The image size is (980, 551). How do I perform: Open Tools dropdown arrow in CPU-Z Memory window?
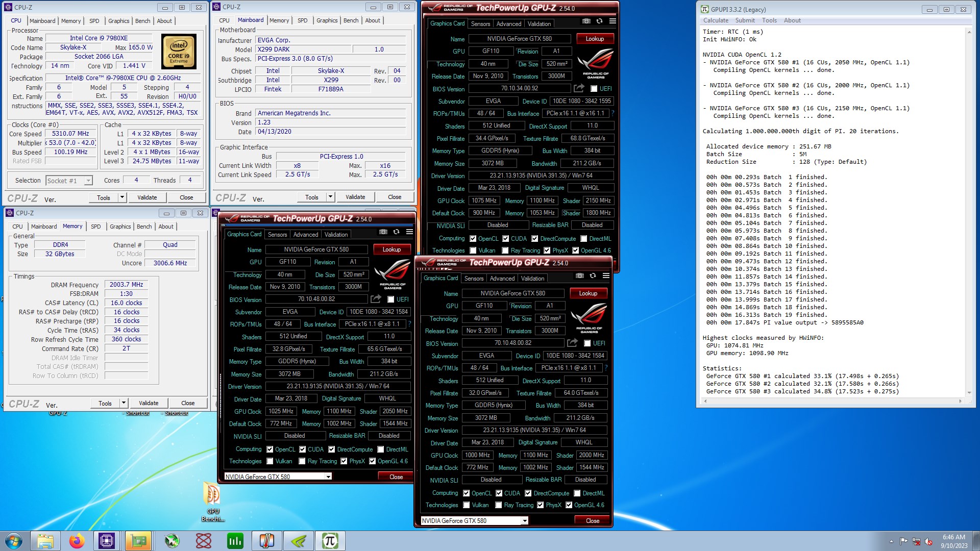click(124, 403)
